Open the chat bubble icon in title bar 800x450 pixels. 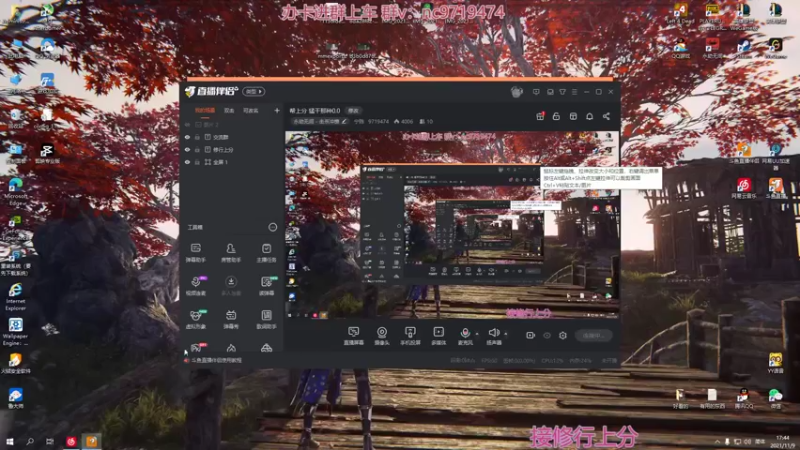coord(550,92)
